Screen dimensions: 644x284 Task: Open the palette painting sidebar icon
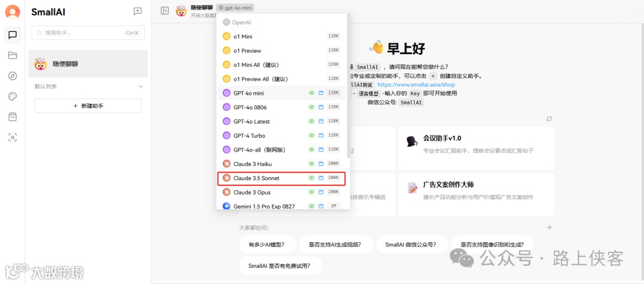coord(13,97)
